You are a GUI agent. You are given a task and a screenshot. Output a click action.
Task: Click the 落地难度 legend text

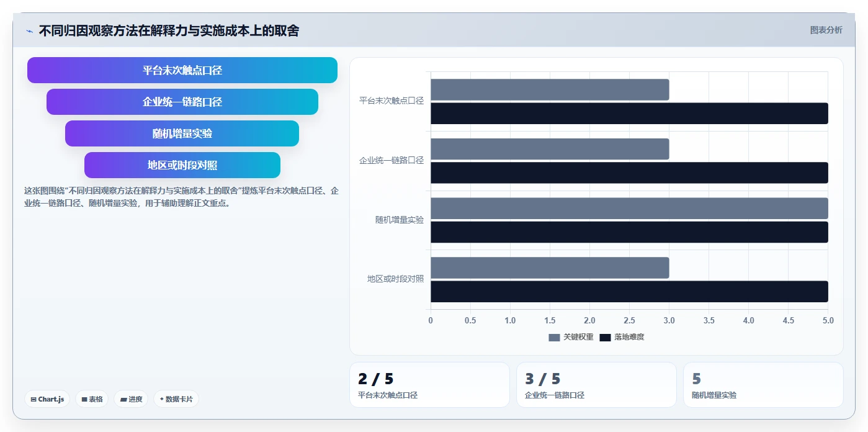629,337
